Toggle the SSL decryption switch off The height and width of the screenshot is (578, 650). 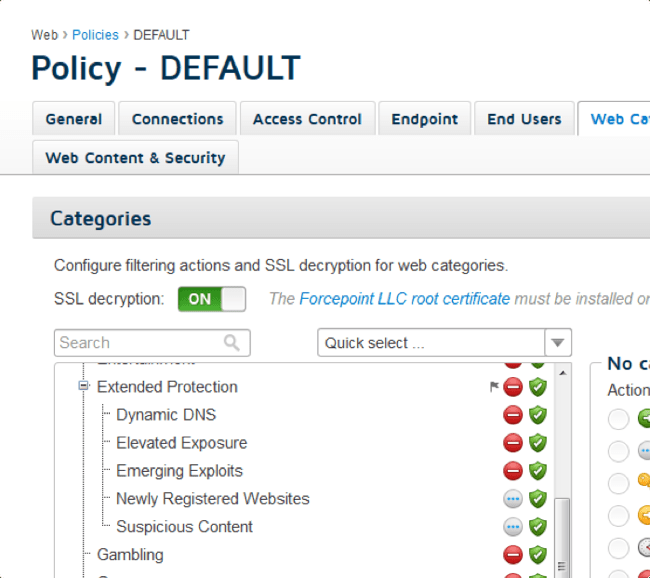coord(211,299)
